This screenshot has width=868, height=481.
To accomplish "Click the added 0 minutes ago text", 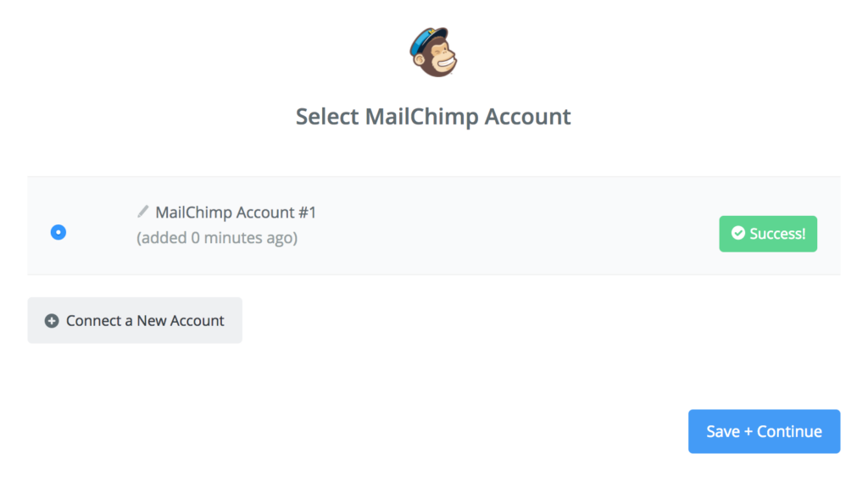I will pos(217,238).
